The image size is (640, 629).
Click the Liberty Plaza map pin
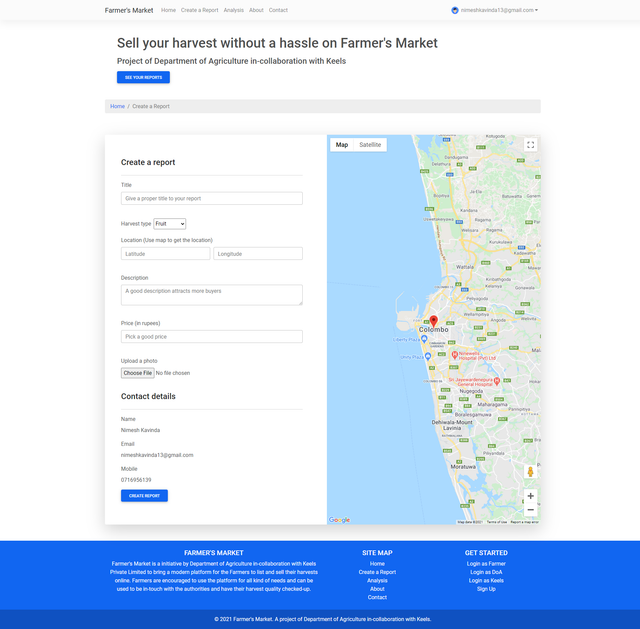(x=424, y=339)
